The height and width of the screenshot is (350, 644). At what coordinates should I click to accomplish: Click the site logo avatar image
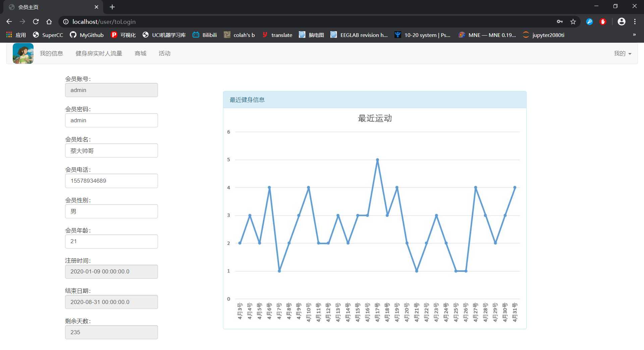(23, 53)
